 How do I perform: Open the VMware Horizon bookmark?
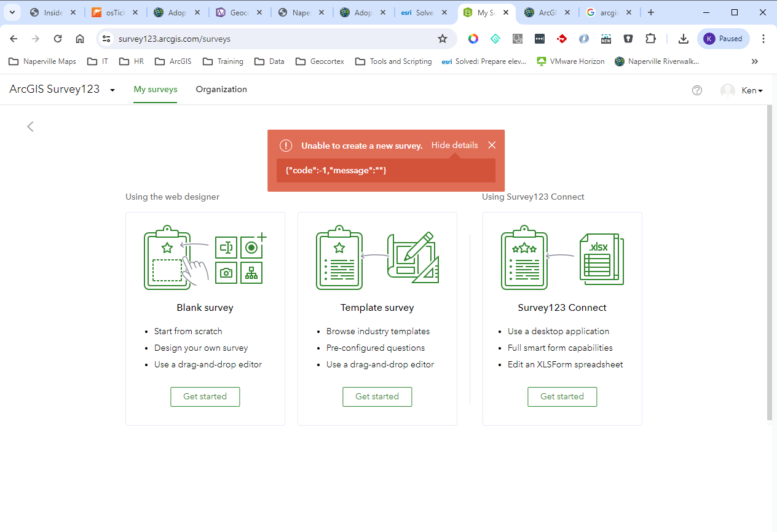[x=570, y=61]
